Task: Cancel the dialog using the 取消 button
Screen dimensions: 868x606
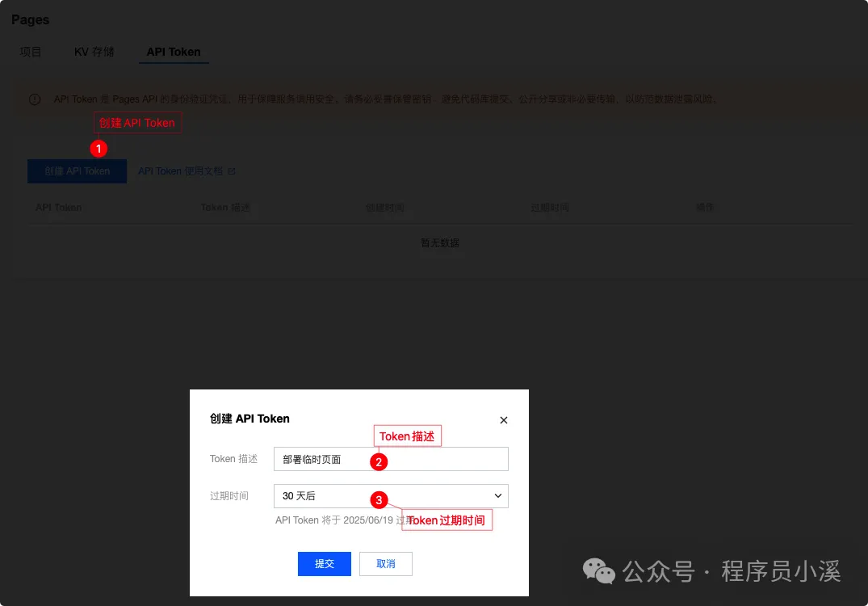Action: 385,563
